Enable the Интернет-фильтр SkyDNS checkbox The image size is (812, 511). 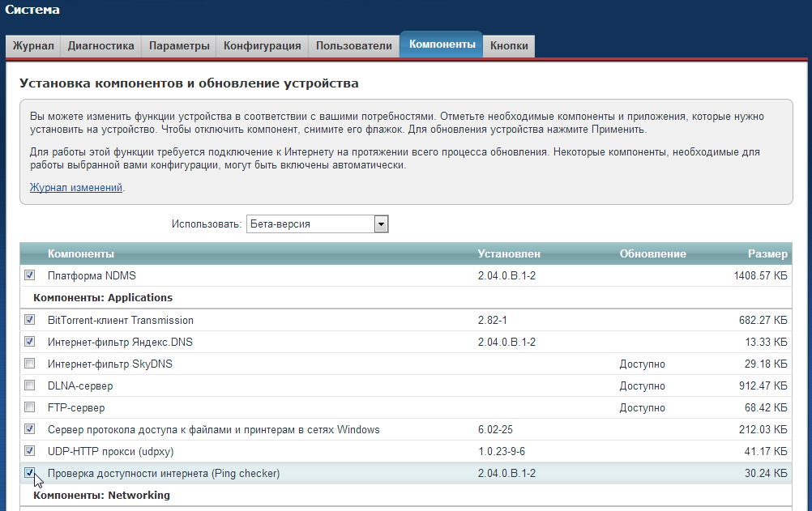point(30,364)
